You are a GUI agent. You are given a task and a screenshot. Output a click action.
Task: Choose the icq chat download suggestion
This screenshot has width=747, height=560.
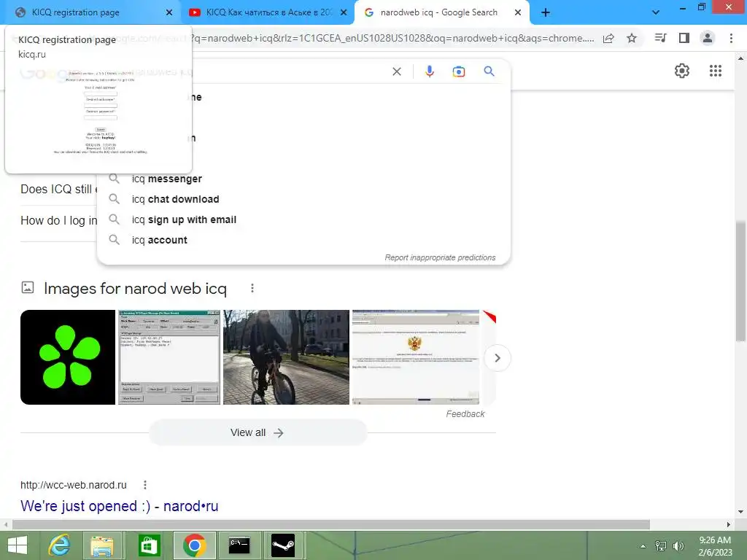click(303, 199)
